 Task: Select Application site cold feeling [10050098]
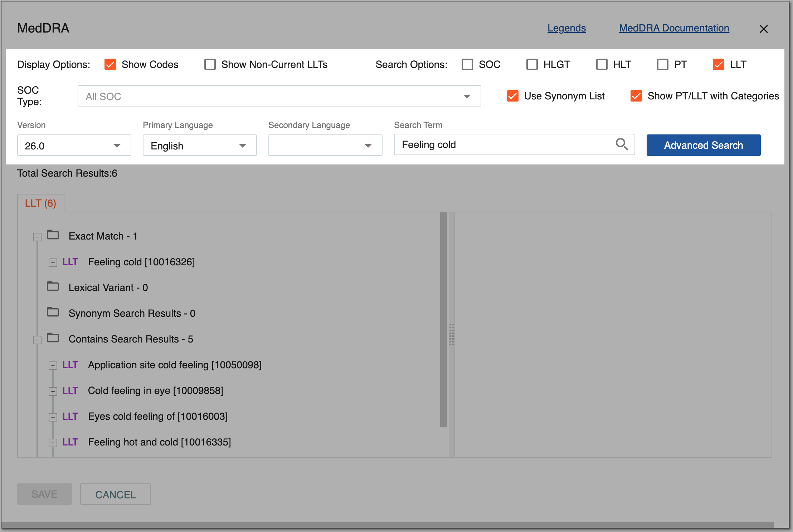175,365
